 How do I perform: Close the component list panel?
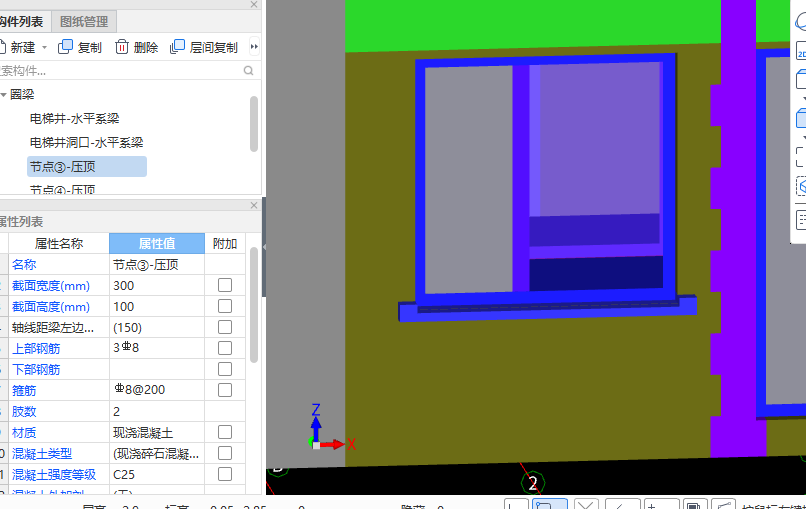pos(254,4)
